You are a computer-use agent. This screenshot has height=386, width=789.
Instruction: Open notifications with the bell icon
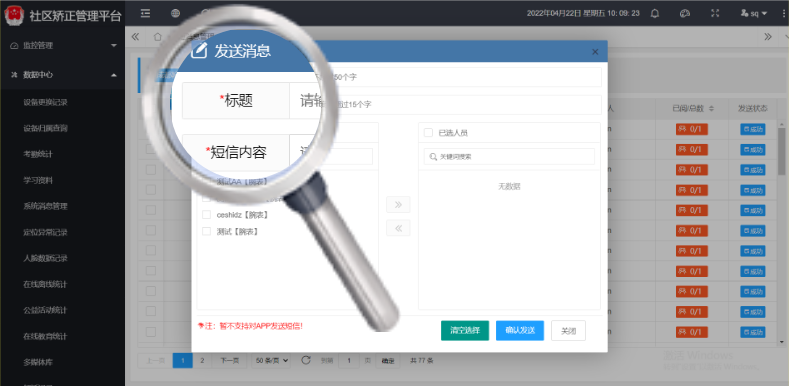coord(655,14)
